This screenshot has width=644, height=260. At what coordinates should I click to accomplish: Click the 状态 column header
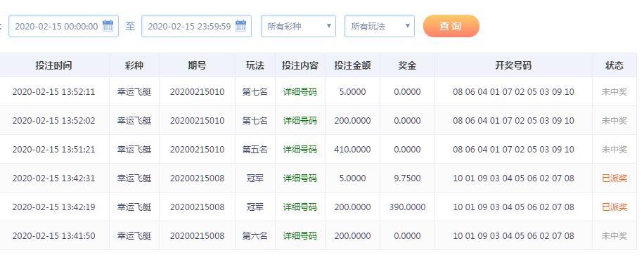pos(614,65)
